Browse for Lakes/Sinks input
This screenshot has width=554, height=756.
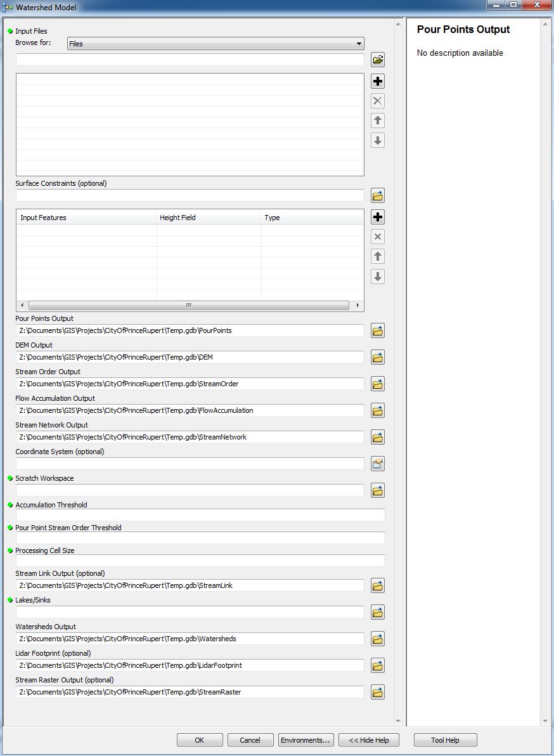click(378, 612)
